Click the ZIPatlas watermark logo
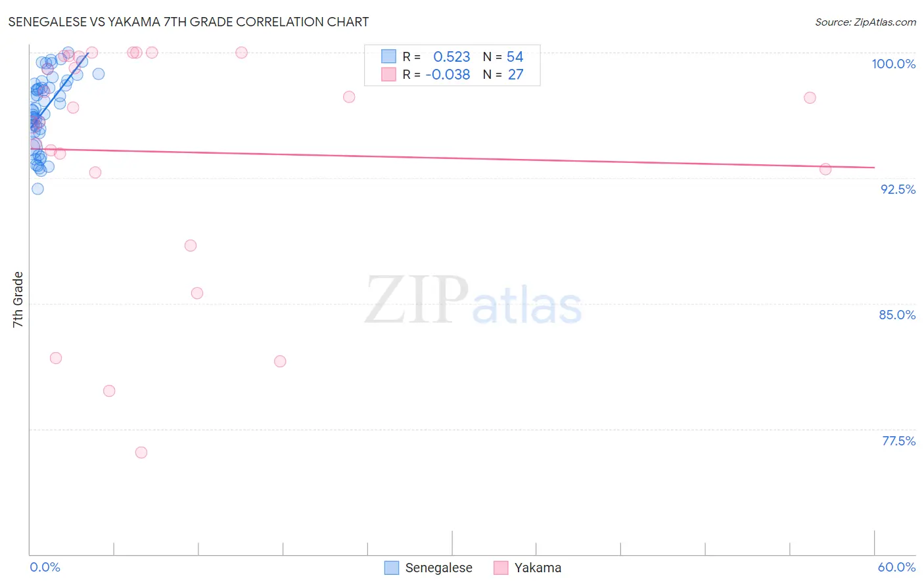Screen dimensions: 924x586 click(473, 300)
